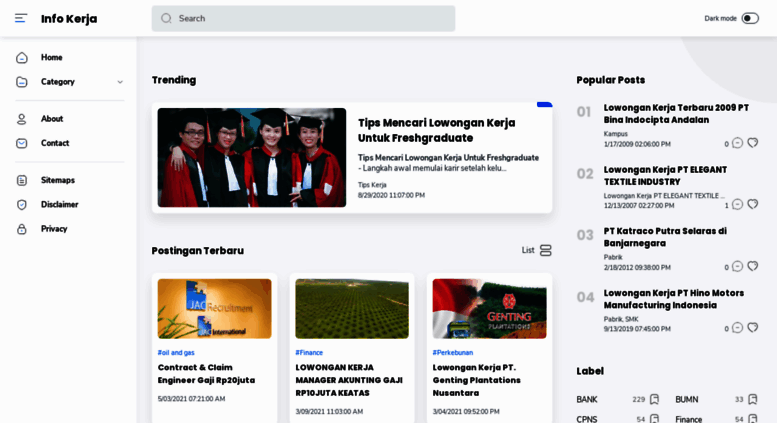Like the ELEGANT TEXTILE INDUSTRY post

pos(753,204)
